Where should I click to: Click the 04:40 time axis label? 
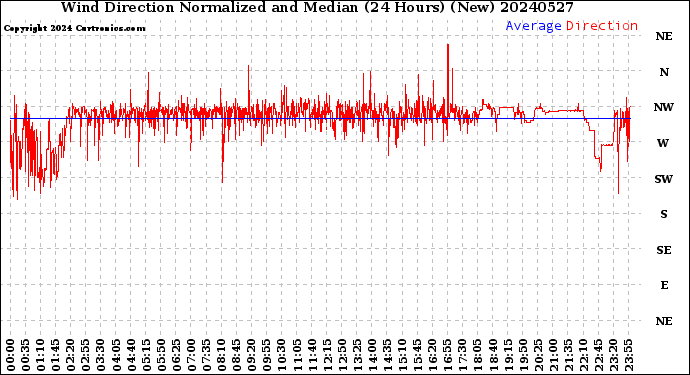[x=131, y=355]
